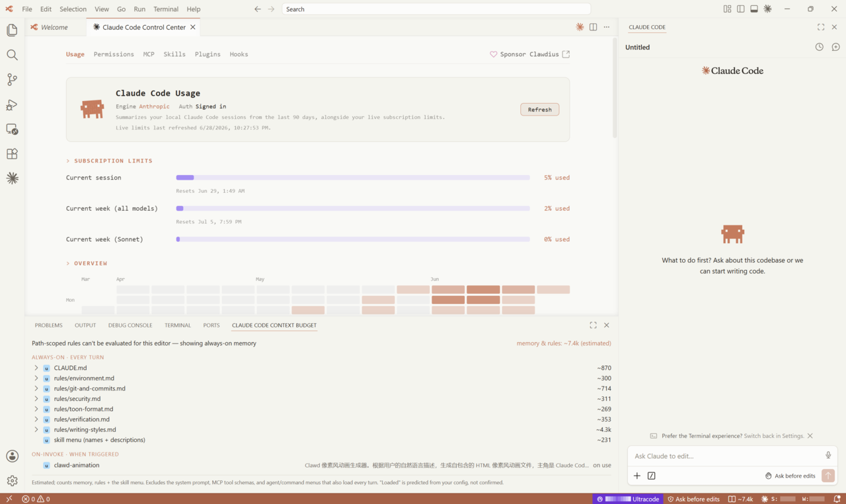Maximize the Claude Code side panel
This screenshot has height=504, width=846.
coord(821,27)
